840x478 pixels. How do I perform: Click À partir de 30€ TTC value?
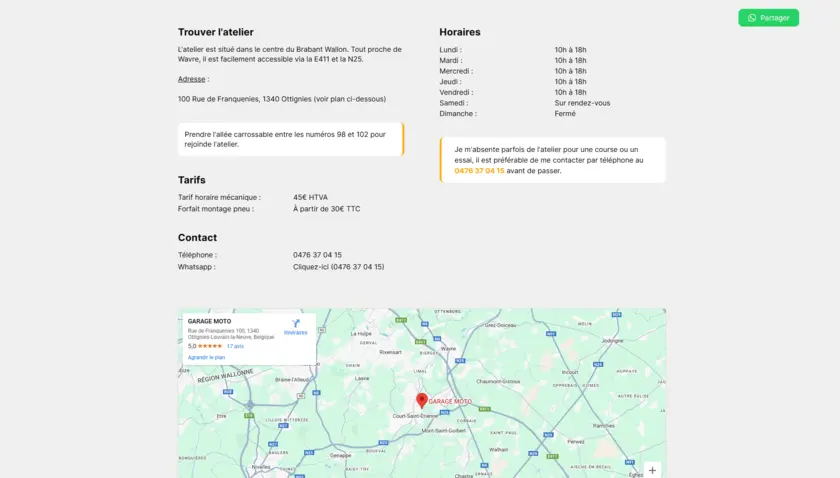click(327, 209)
